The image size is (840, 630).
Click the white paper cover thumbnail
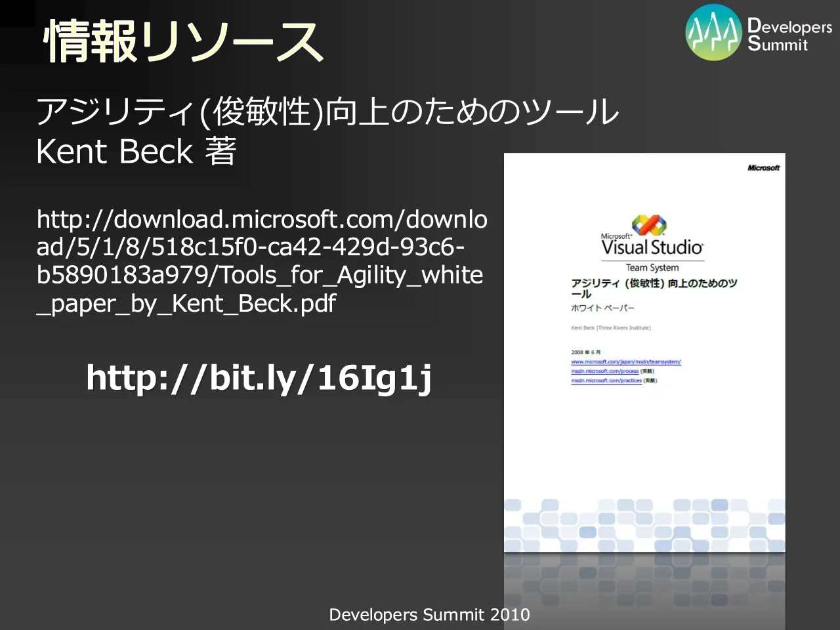tap(644, 353)
